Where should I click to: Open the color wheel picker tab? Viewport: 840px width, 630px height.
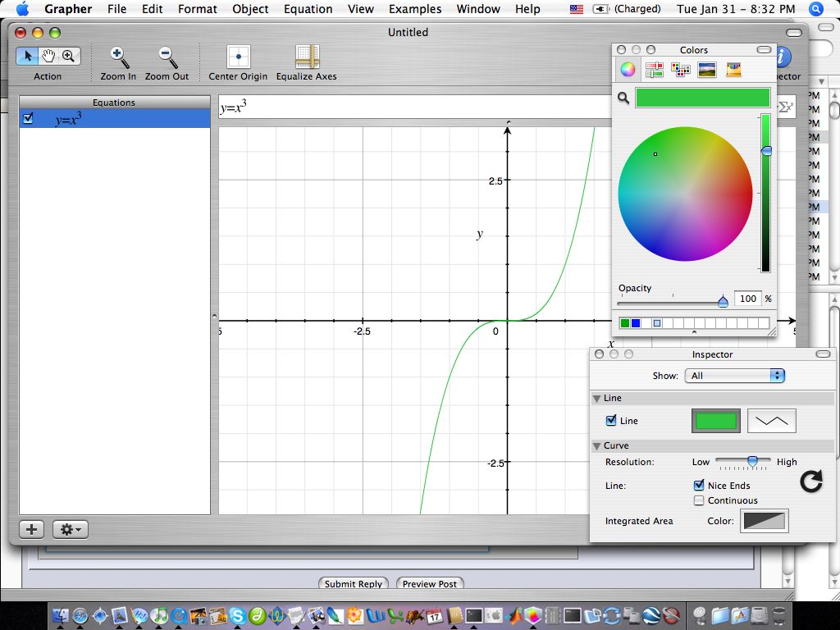[628, 71]
